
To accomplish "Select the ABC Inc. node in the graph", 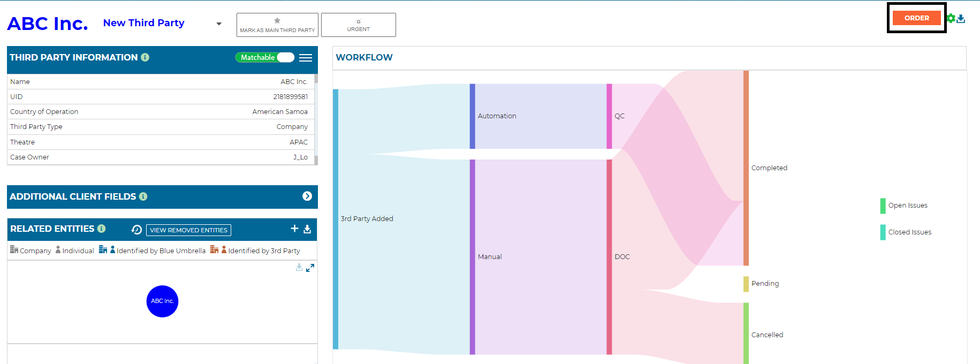I will [x=162, y=301].
